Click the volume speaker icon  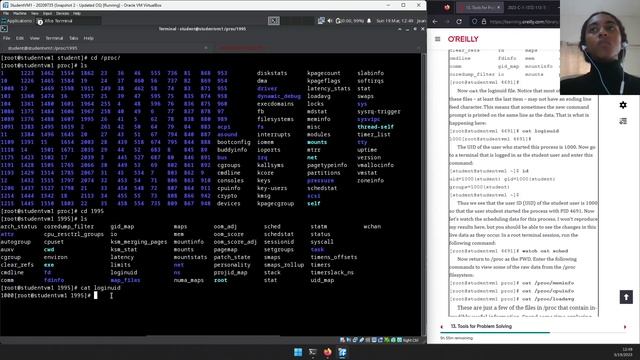tap(329, 20)
